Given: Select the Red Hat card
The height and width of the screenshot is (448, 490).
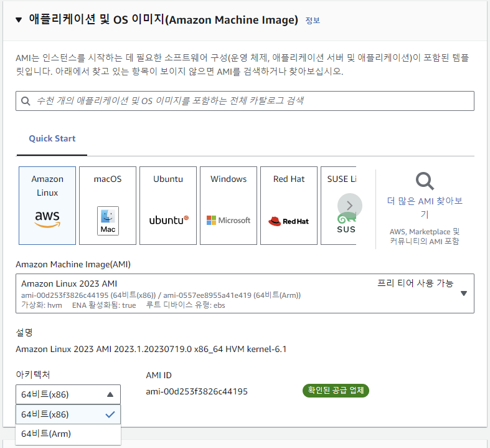Looking at the screenshot, I should [289, 206].
